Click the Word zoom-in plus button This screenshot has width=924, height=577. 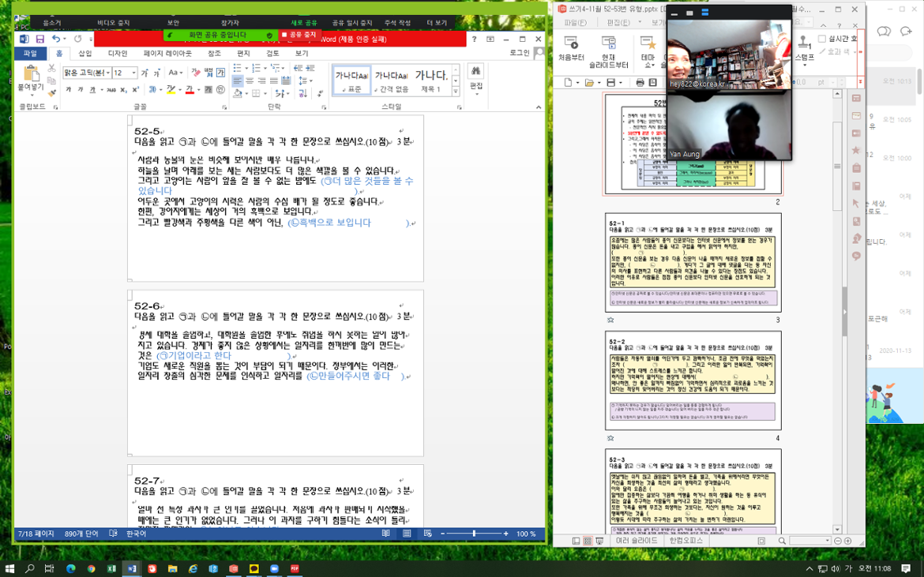click(x=505, y=534)
